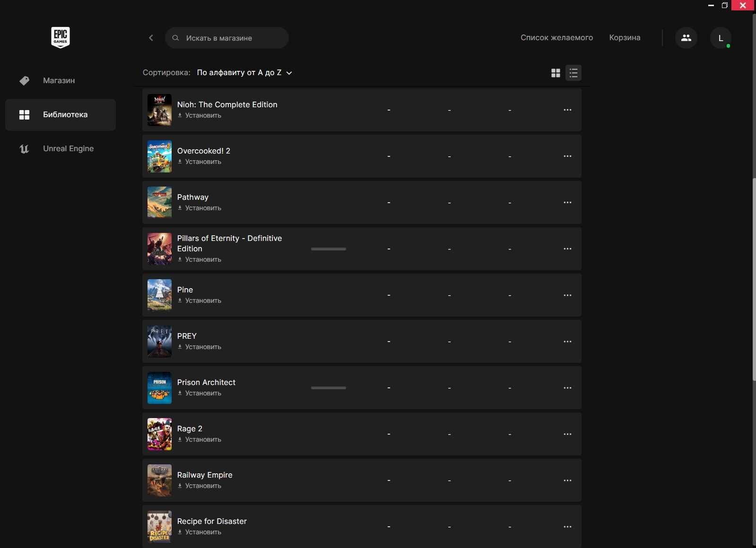Viewport: 756px width, 548px height.
Task: Click the Railway Empire cover thumbnail
Action: (159, 480)
